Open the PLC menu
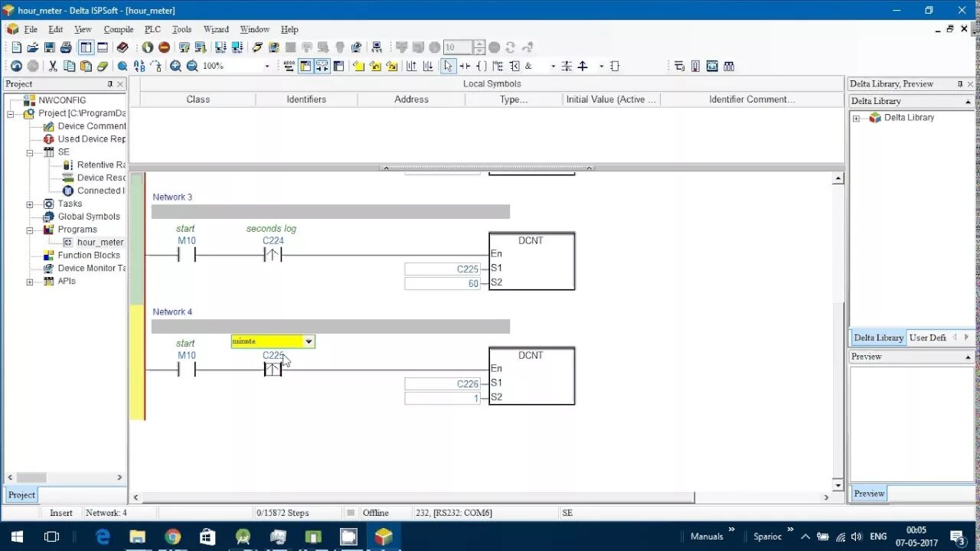980x551 pixels. click(153, 29)
